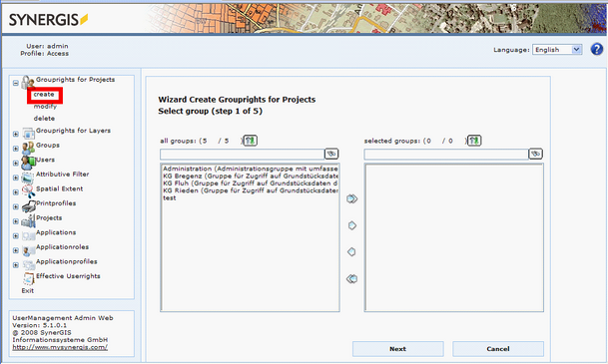Focus the all groups filter text field
This screenshot has height=364, width=608.
(242, 155)
